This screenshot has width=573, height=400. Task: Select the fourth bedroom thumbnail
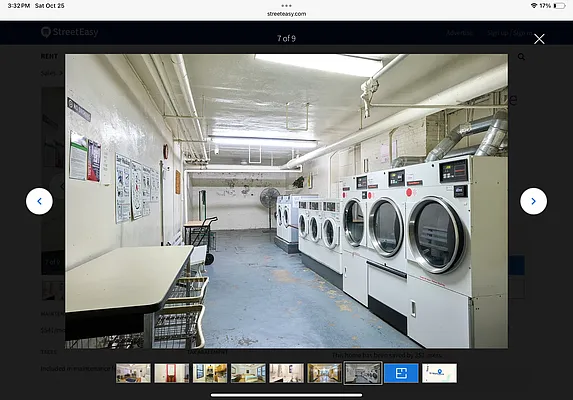point(248,373)
